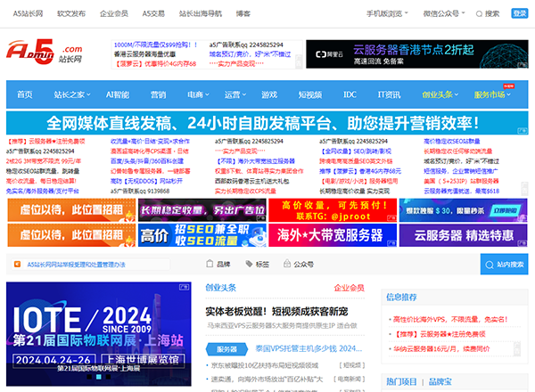The image size is (535, 392).
Task: Click 2核2G 3M带宽不限流 99元/年 ad
Action: 44,161
